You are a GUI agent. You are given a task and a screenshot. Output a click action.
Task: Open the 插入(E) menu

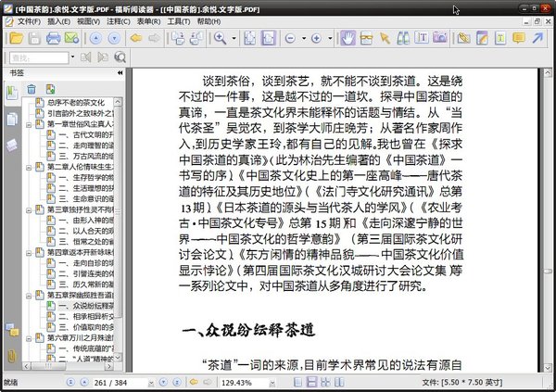(x=58, y=21)
